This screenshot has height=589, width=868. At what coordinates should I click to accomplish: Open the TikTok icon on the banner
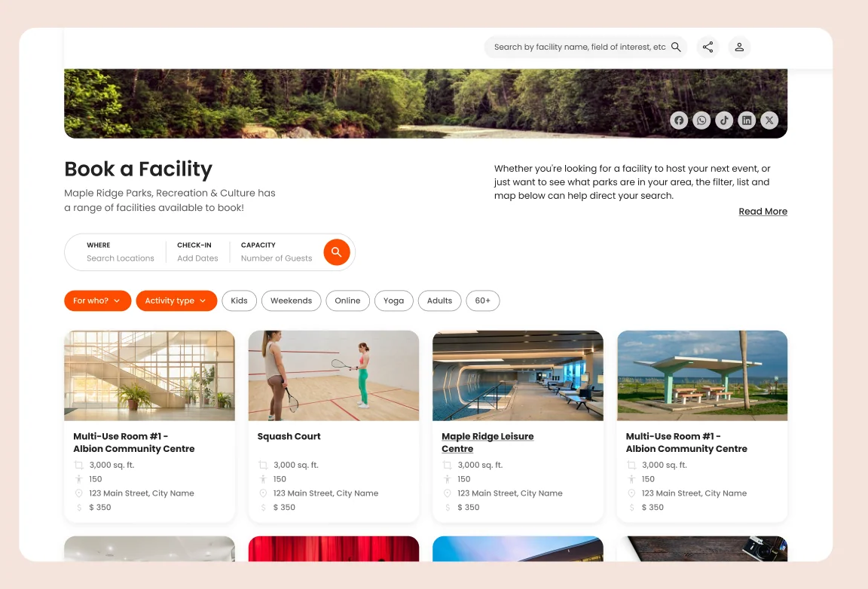coord(724,120)
